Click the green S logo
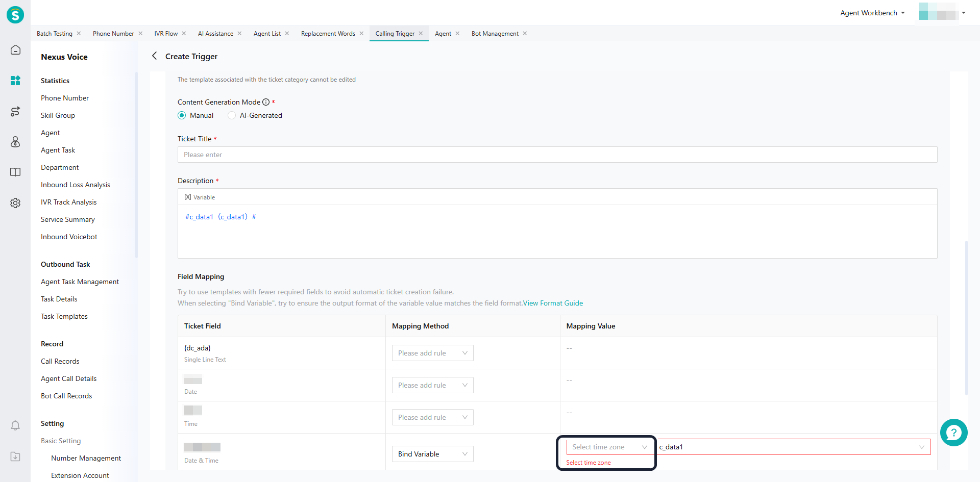The width and height of the screenshot is (980, 482). point(15,15)
